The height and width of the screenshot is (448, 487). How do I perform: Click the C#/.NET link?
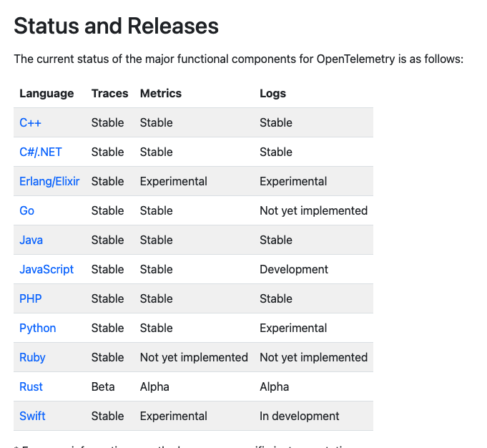41,152
